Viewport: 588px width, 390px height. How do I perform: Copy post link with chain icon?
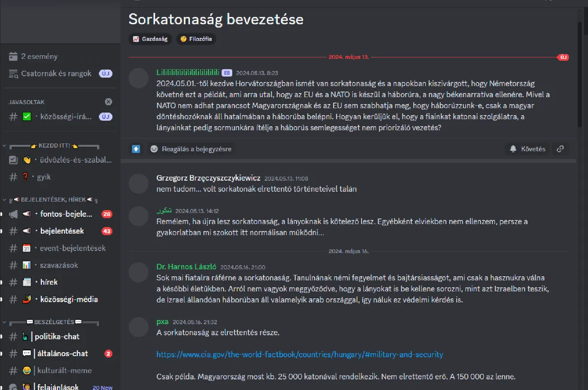click(x=560, y=149)
